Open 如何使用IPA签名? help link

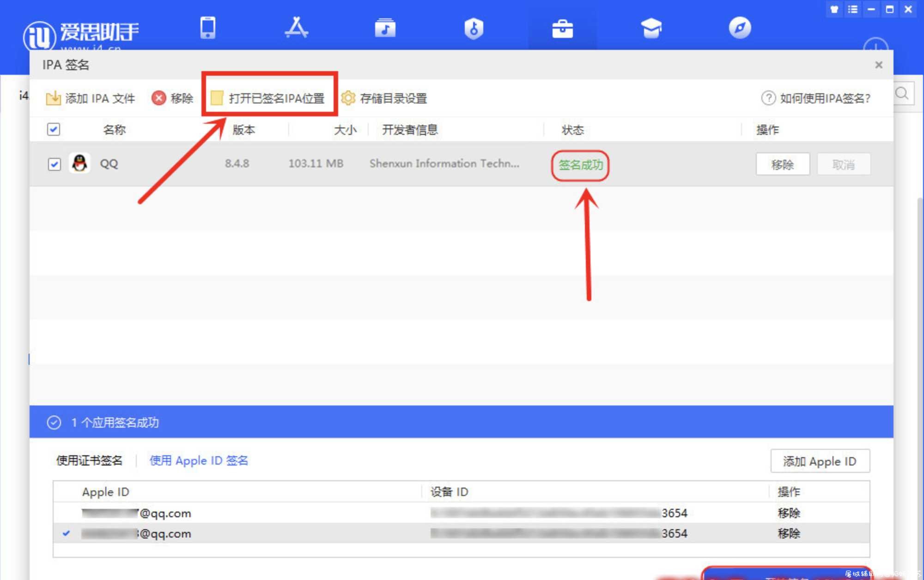(x=815, y=98)
